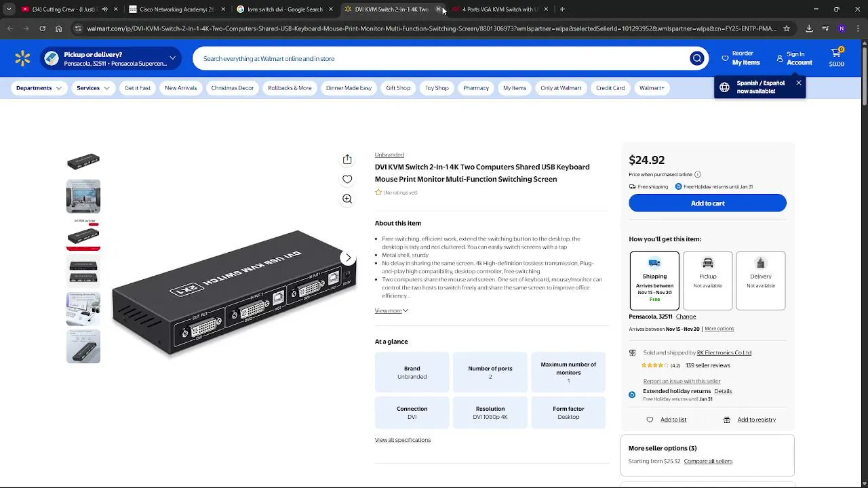The image size is (868, 488).
Task: Click the browser Back arrow
Action: [x=9, y=28]
